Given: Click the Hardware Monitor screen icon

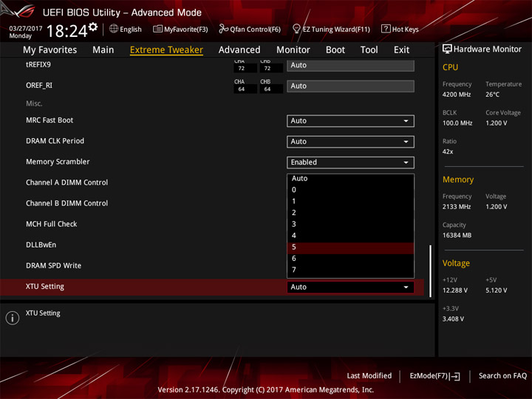Looking at the screenshot, I should (447, 50).
